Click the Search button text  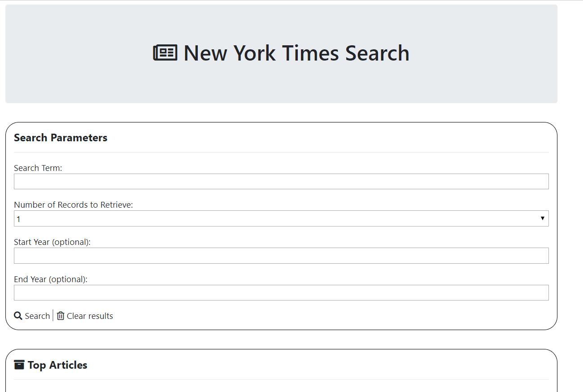click(37, 316)
